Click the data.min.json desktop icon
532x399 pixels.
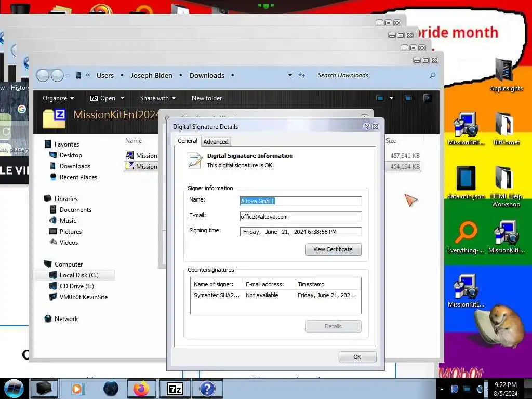click(x=466, y=182)
